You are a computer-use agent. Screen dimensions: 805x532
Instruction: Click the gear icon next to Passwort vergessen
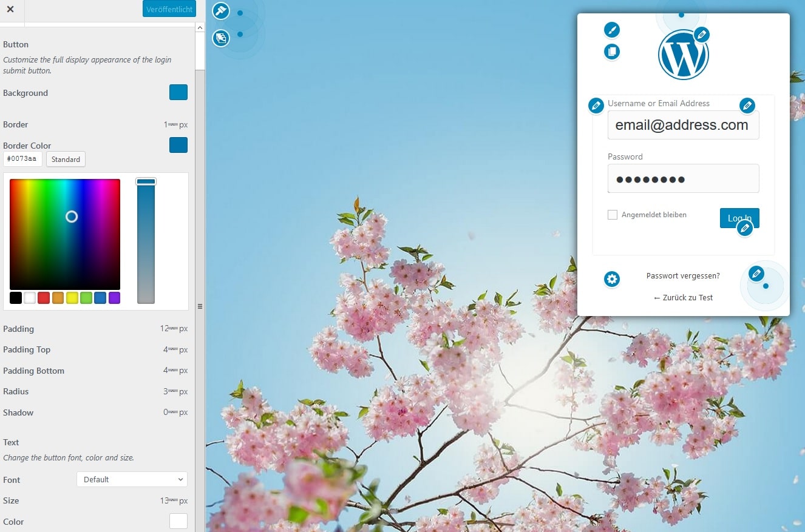612,279
